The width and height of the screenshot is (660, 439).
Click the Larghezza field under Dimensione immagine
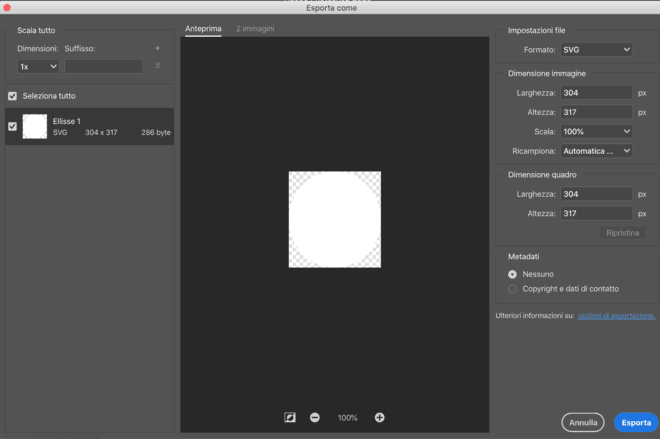(x=596, y=93)
